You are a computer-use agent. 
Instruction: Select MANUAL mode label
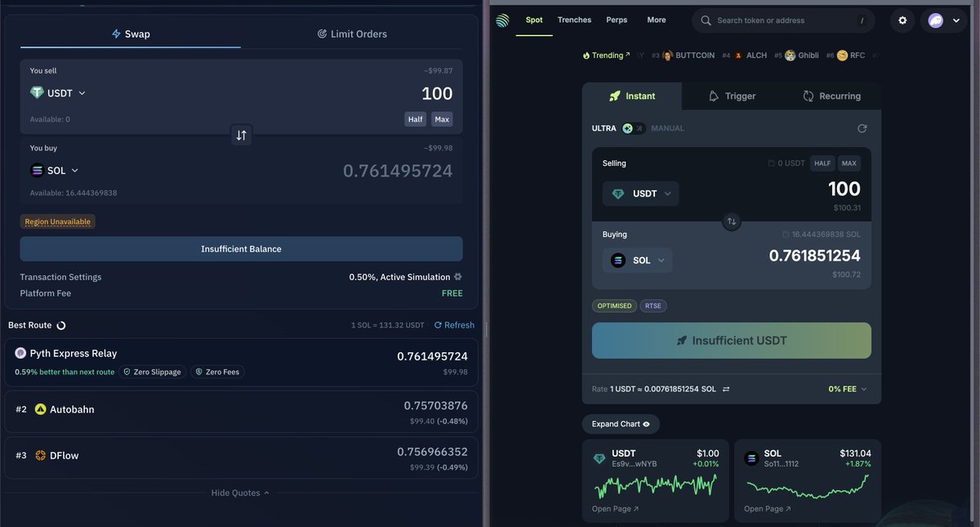[667, 128]
